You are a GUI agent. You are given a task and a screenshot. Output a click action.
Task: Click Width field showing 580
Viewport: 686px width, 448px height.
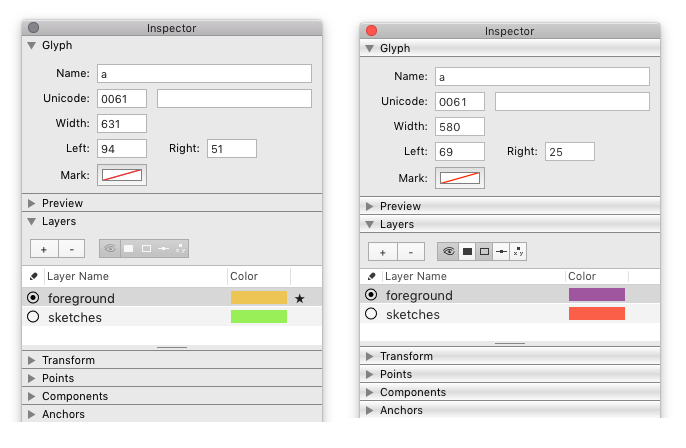[x=460, y=126]
